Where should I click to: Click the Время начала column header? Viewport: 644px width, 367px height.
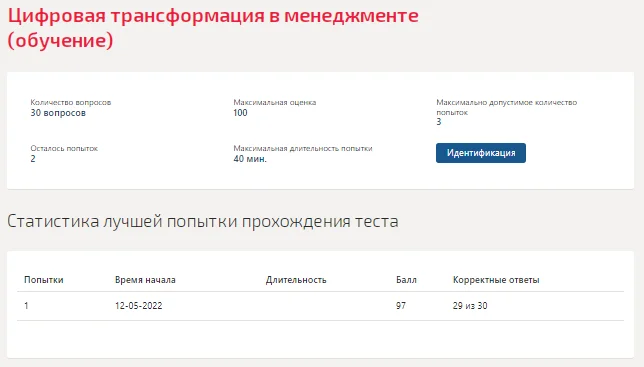(x=145, y=280)
